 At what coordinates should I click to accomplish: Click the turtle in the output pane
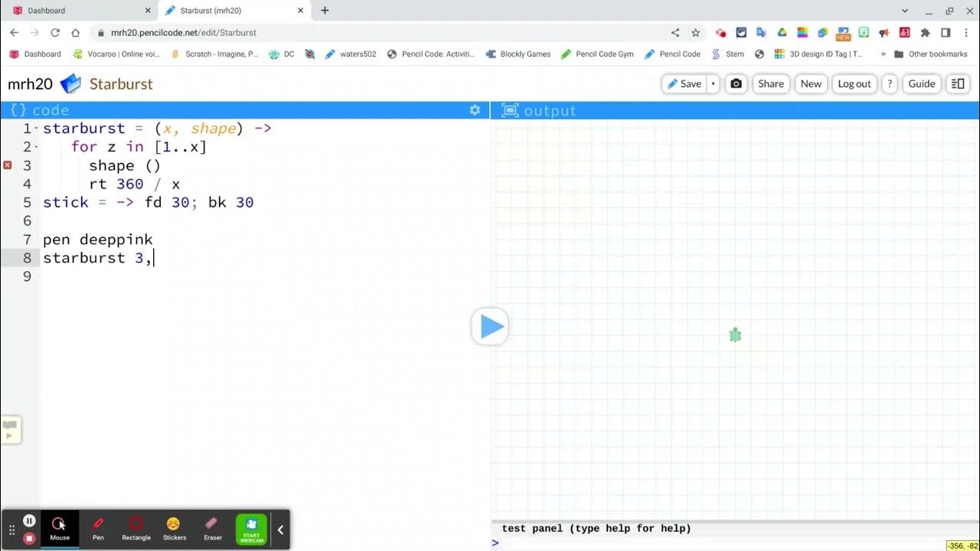[735, 334]
